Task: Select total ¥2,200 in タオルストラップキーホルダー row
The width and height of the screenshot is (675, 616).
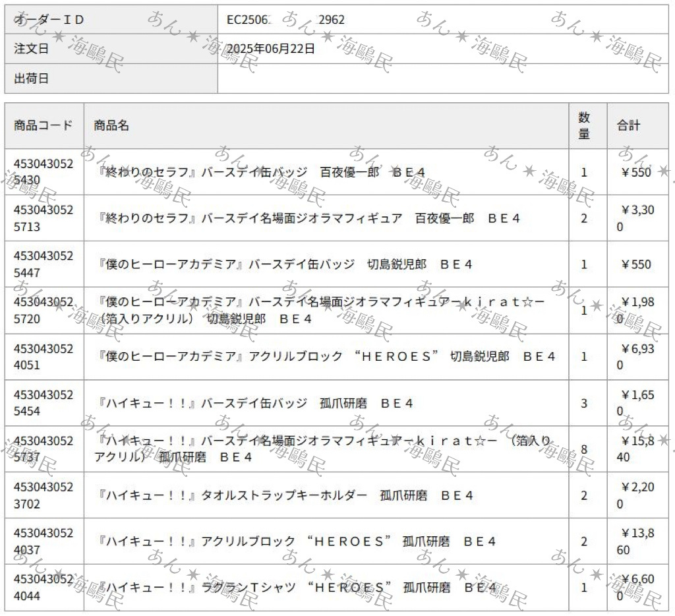Action: (635, 495)
